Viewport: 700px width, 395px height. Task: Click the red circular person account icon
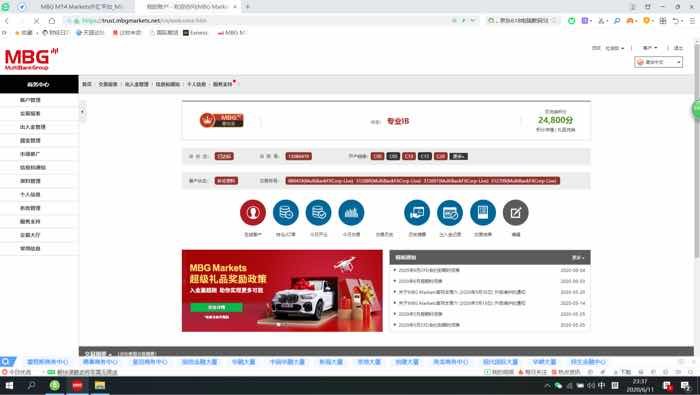[x=253, y=213]
